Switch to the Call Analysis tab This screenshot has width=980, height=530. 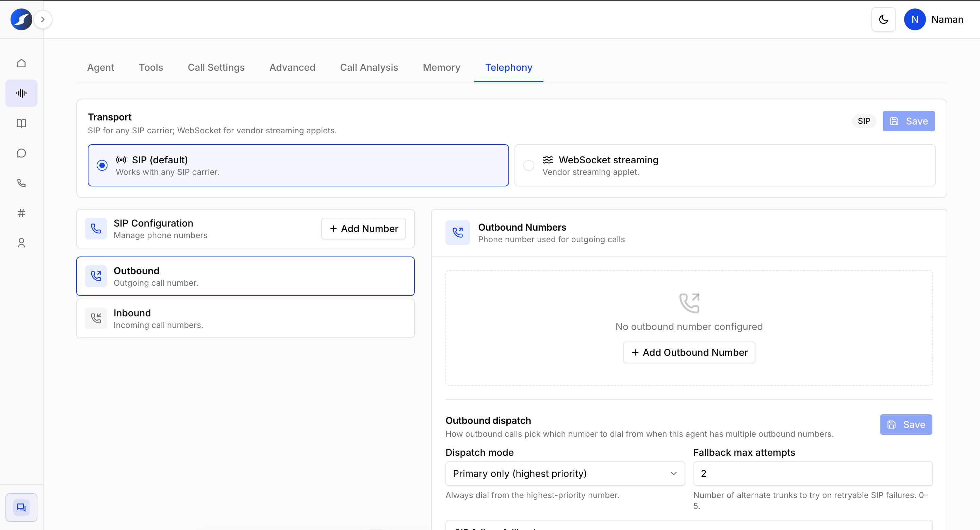point(369,68)
